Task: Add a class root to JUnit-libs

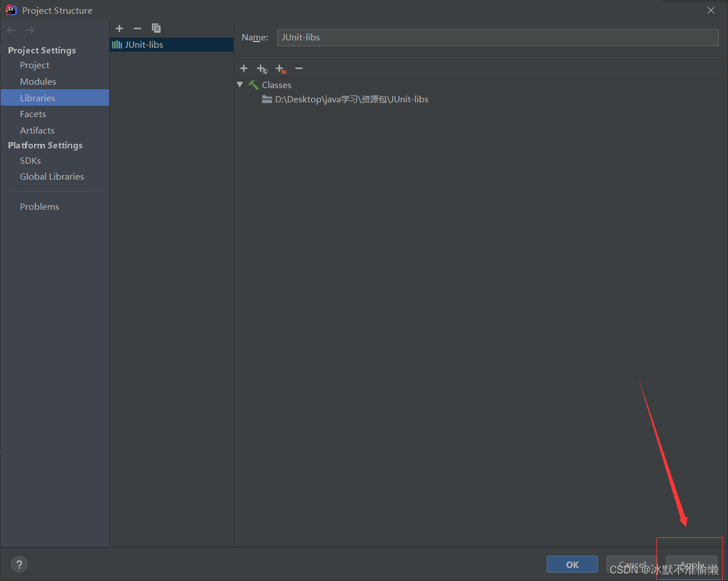Action: click(x=244, y=68)
